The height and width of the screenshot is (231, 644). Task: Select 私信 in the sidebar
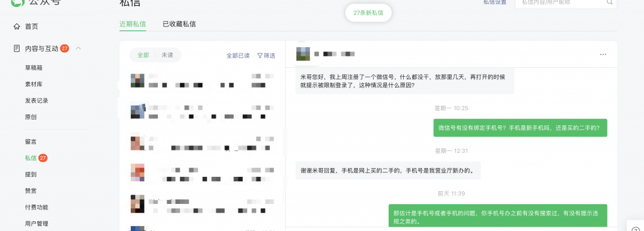(31, 158)
